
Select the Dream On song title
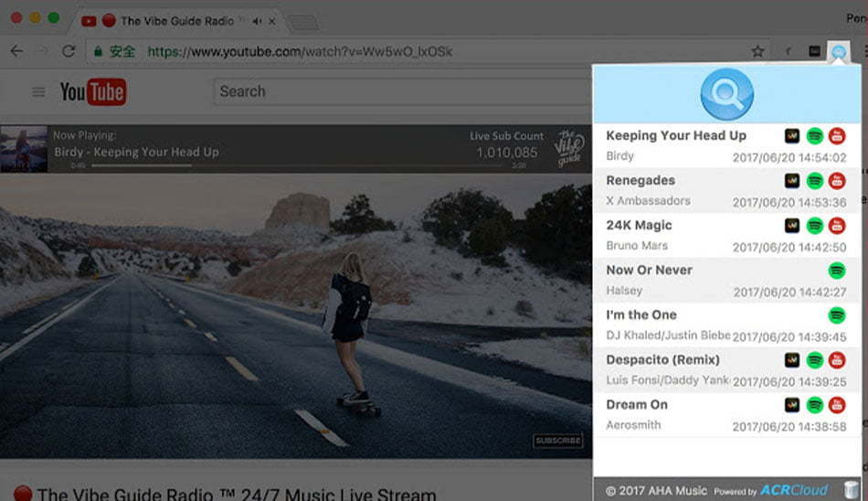(x=637, y=405)
